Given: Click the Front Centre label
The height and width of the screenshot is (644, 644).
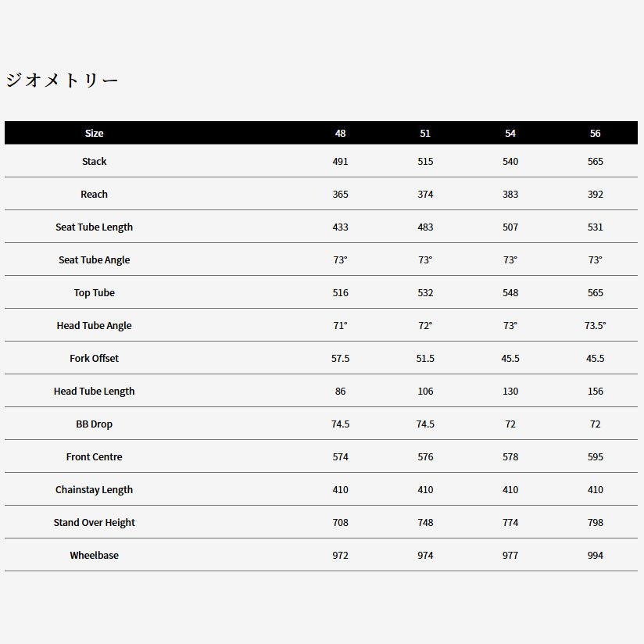Looking at the screenshot, I should (94, 457).
